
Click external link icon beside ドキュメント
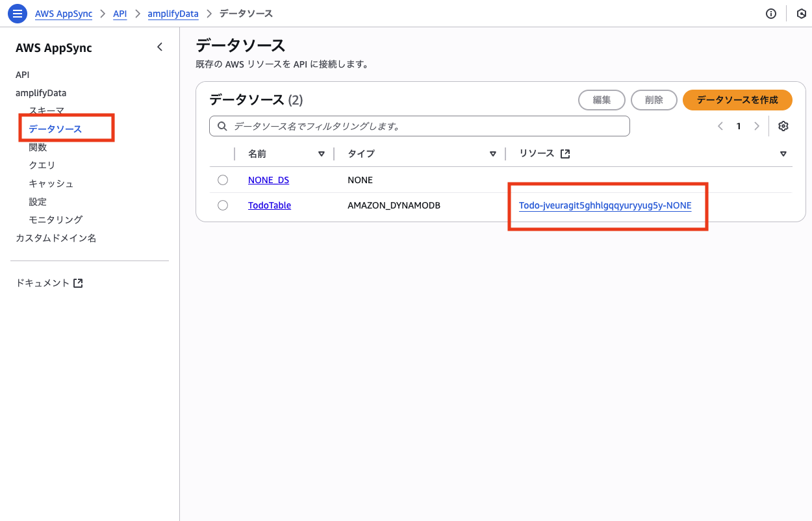point(78,283)
